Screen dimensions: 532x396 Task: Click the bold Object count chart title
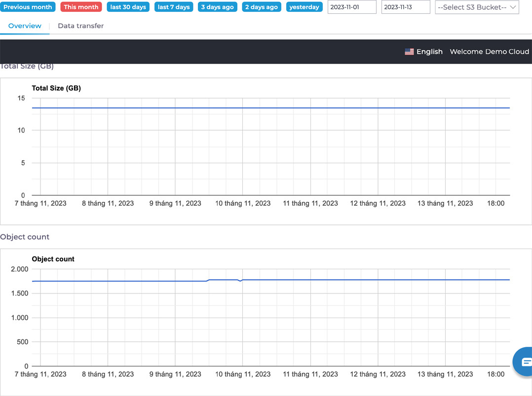tap(53, 259)
